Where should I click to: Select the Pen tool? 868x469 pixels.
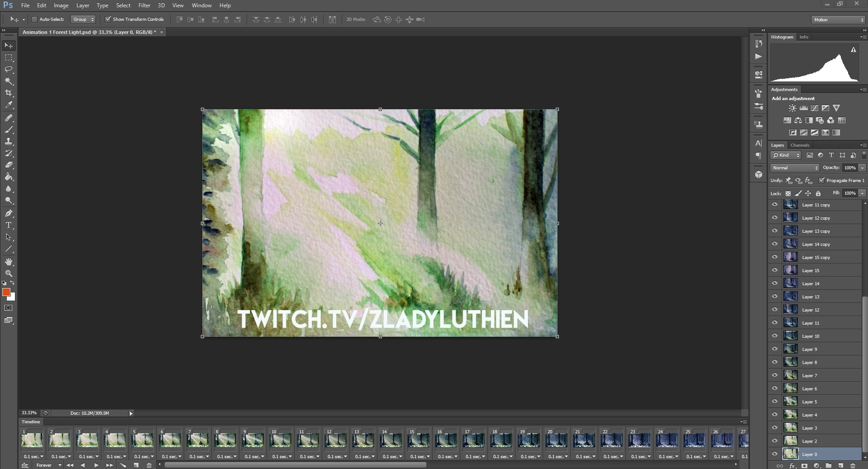[9, 213]
